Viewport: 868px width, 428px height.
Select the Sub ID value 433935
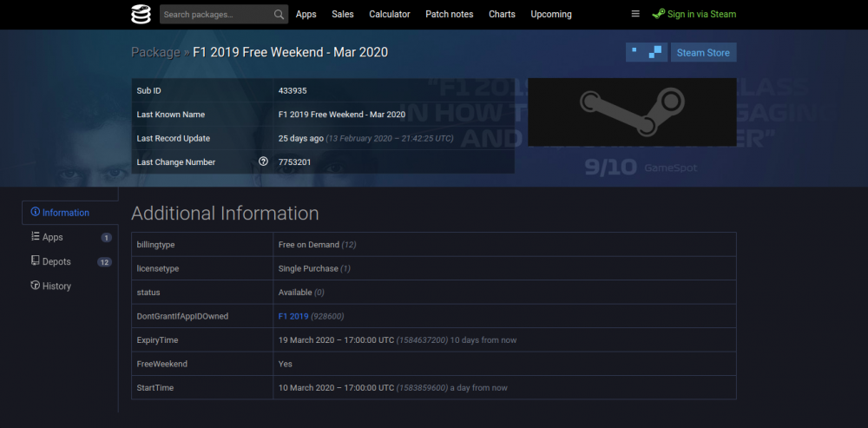pyautogui.click(x=293, y=91)
